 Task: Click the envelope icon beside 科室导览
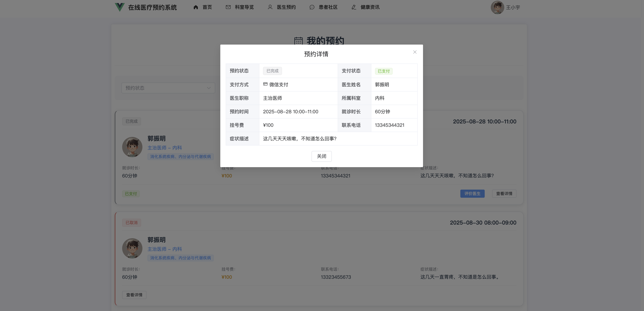pos(228,7)
